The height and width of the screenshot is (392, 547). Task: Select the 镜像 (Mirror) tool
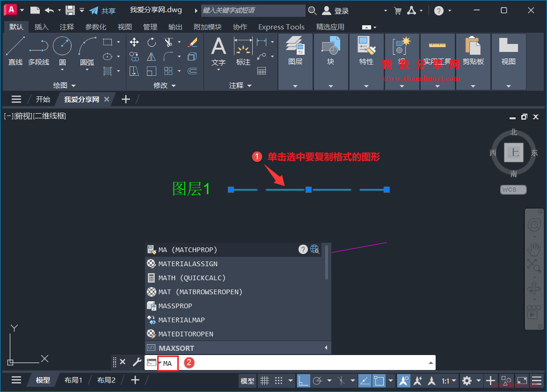152,57
